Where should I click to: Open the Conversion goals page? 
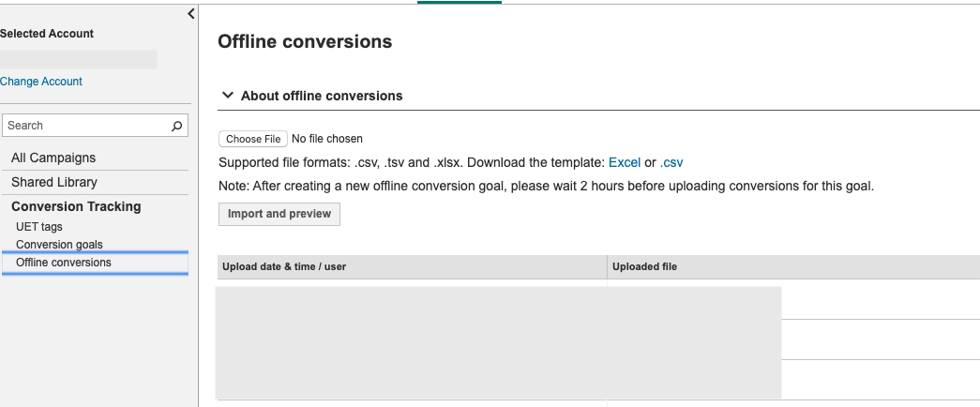tap(59, 245)
